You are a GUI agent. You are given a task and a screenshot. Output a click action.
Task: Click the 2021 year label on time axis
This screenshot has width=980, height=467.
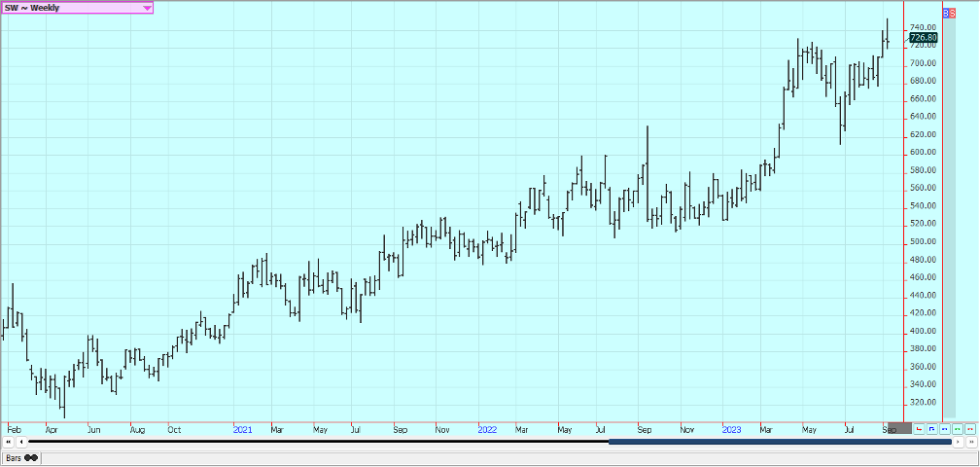[243, 428]
